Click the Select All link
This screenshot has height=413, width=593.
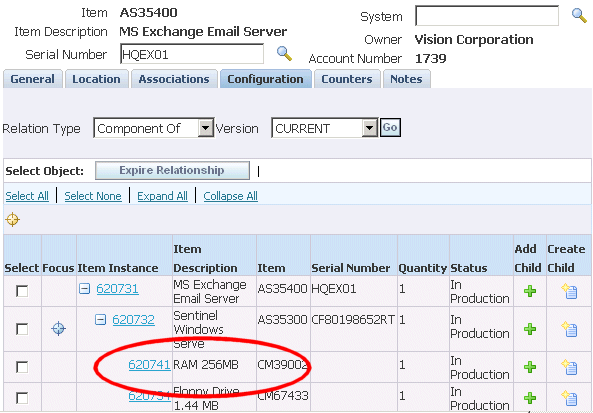click(27, 196)
